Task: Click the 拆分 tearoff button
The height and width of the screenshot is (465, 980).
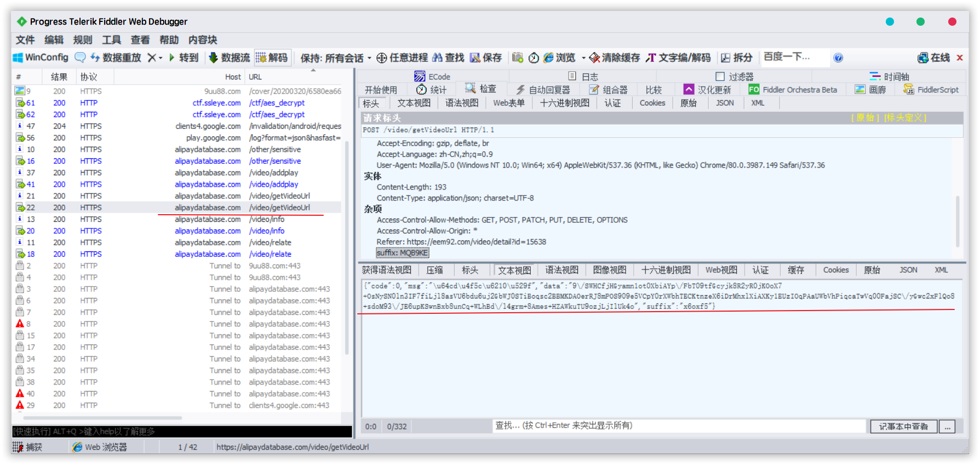Action: click(x=736, y=58)
